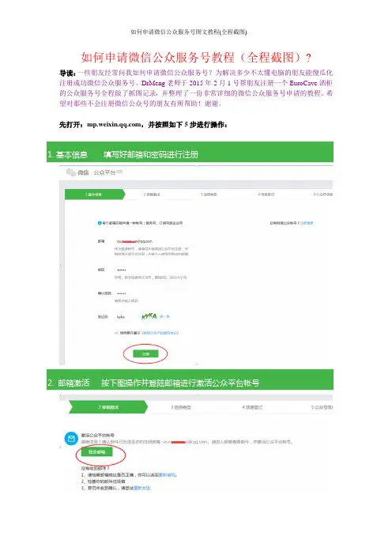Image resolution: width=392 pixels, height=555 pixels.
Task: Click the green 注册 register button
Action: click(145, 353)
